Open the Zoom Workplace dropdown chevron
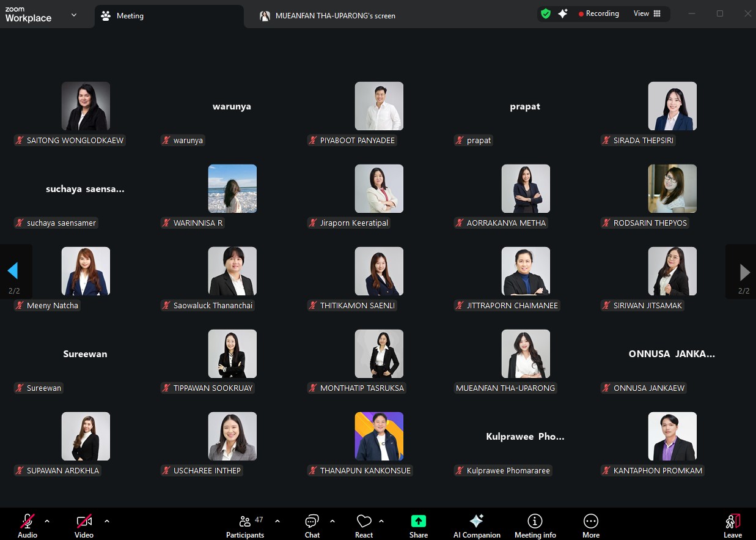 (74, 15)
